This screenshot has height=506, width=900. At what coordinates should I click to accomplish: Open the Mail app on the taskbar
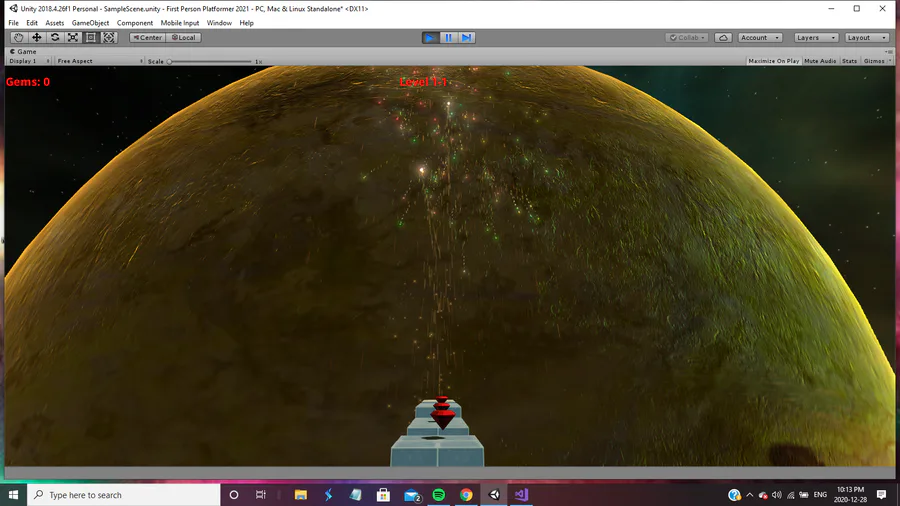[x=412, y=495]
